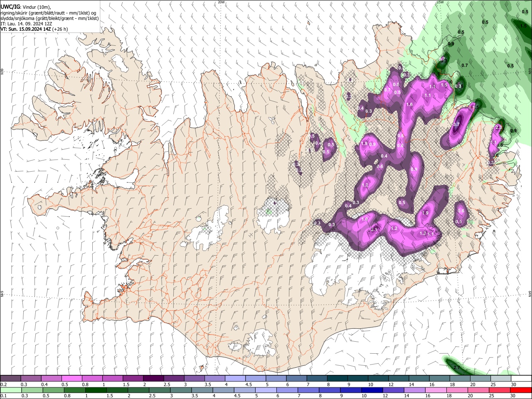Select the 'IT: Lau. 14. 09. 2024 12Z' line
Image resolution: width=532 pixels, height=399 pixels.
pos(26,24)
